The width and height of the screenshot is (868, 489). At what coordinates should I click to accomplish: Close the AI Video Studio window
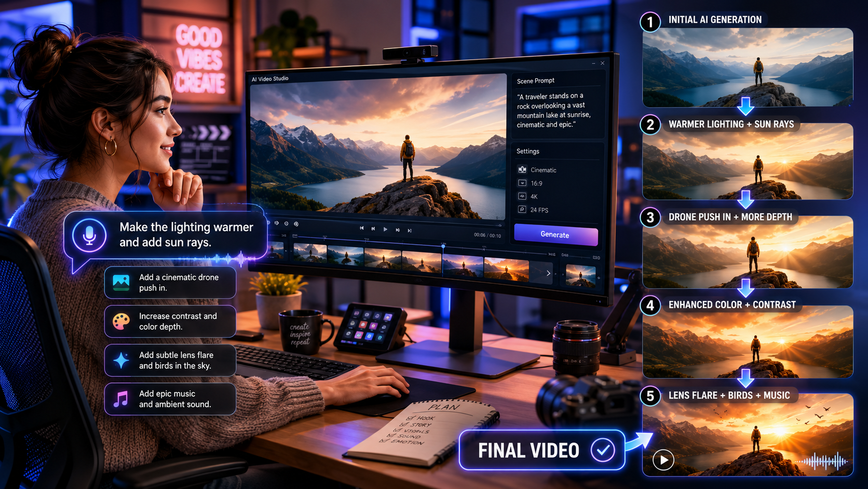point(603,63)
